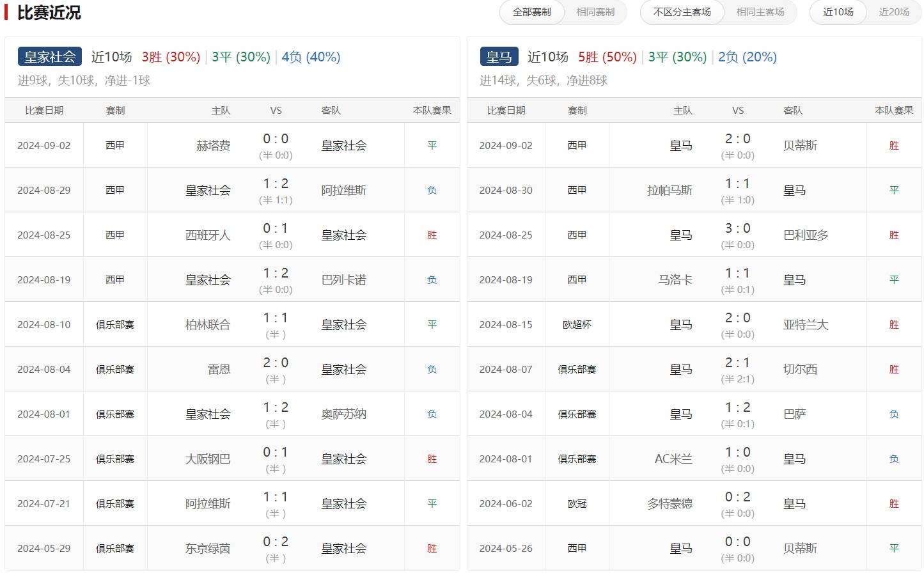Click date 2024-05-29 in left table
The height and width of the screenshot is (573, 924).
coord(44,549)
